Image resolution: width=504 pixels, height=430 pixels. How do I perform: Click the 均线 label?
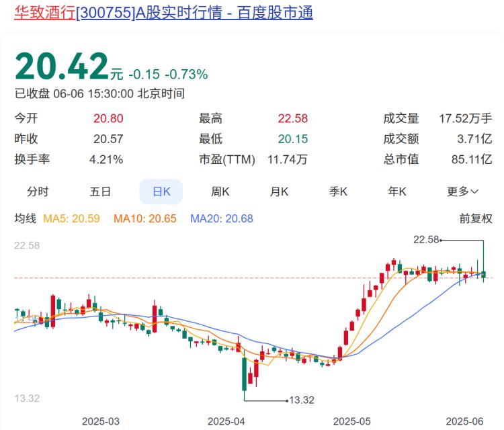pyautogui.click(x=26, y=218)
